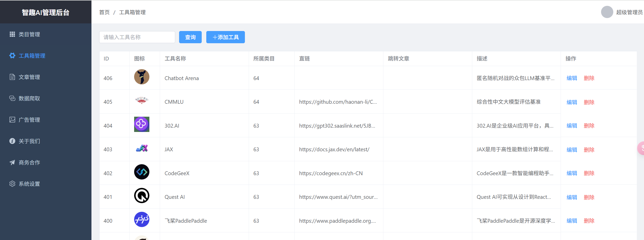Open 商务合作 in the sidebar
Image resolution: width=644 pixels, height=240 pixels.
tap(46, 162)
